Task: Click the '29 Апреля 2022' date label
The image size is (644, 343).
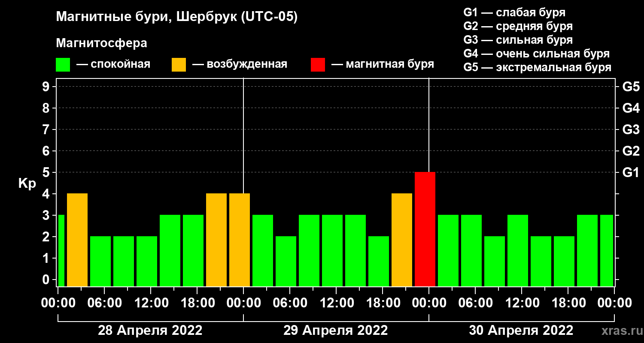Action: click(x=335, y=330)
